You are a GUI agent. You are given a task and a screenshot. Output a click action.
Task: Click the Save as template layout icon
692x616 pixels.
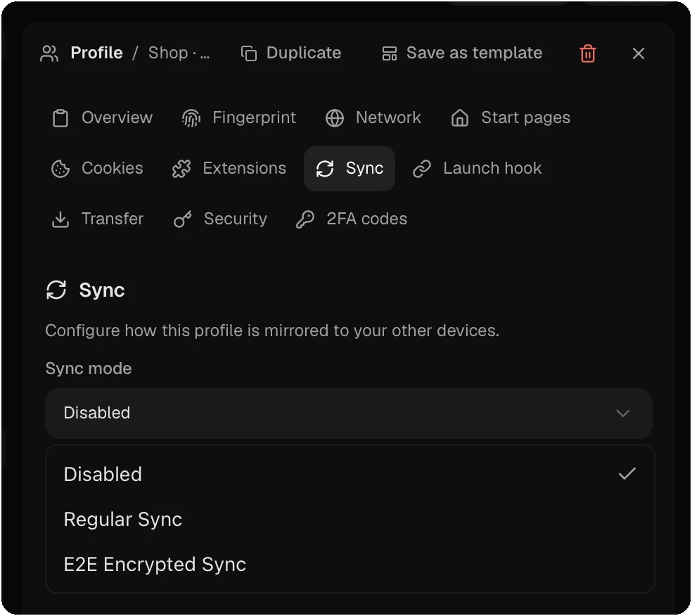pyautogui.click(x=390, y=53)
